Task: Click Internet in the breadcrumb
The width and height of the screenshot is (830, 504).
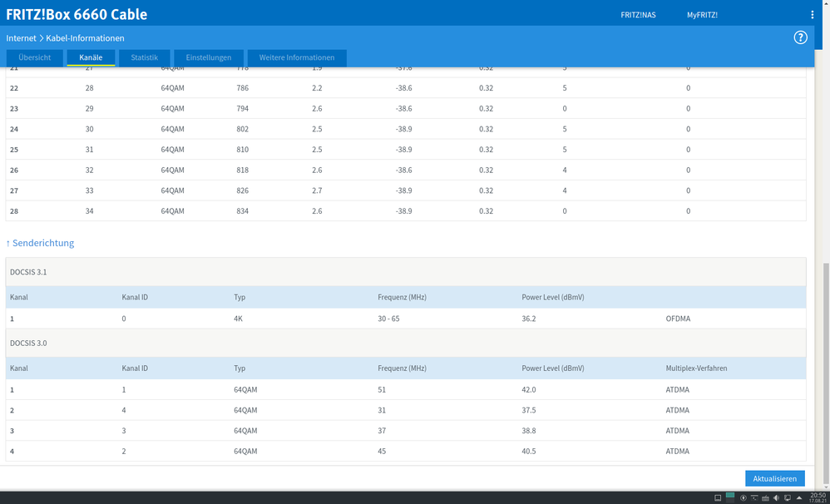Action: point(21,38)
